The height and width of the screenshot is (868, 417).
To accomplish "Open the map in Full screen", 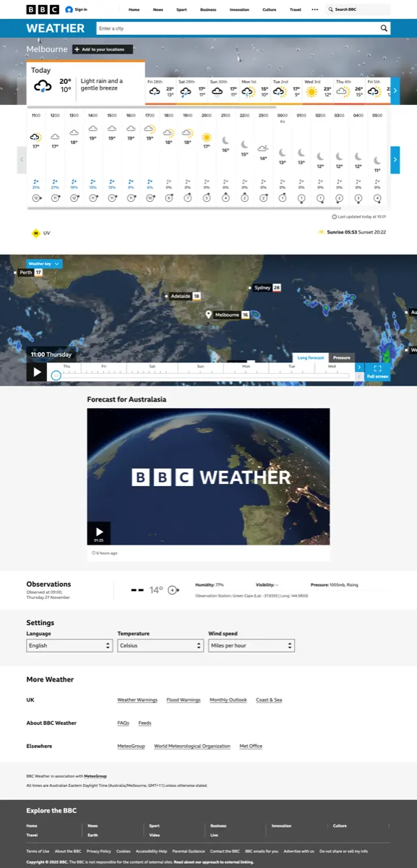I will click(x=377, y=372).
